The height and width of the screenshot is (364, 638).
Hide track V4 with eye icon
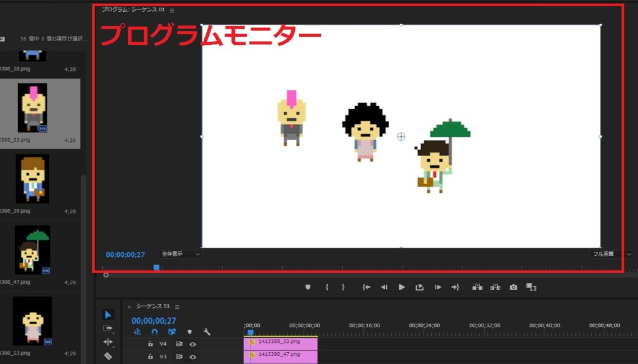click(193, 343)
